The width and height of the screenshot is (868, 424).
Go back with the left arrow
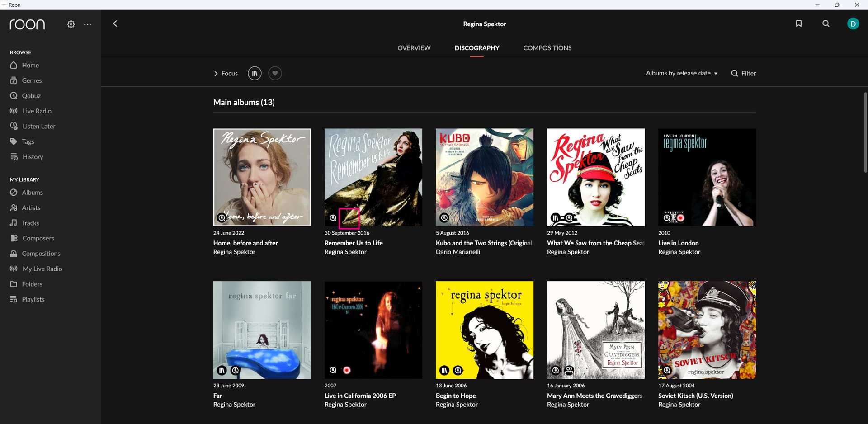click(115, 24)
